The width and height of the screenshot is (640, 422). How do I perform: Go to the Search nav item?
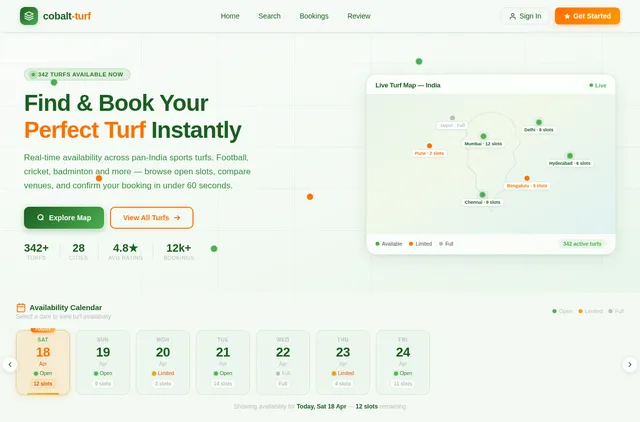point(269,16)
